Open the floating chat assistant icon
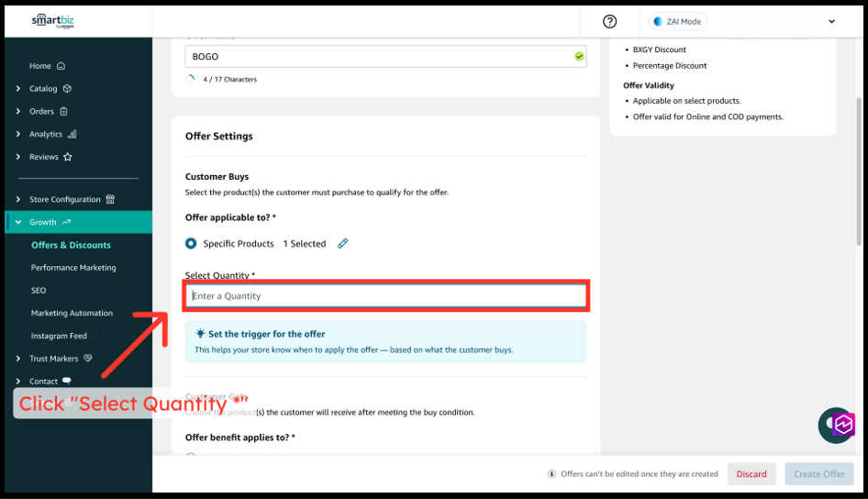 click(x=838, y=425)
